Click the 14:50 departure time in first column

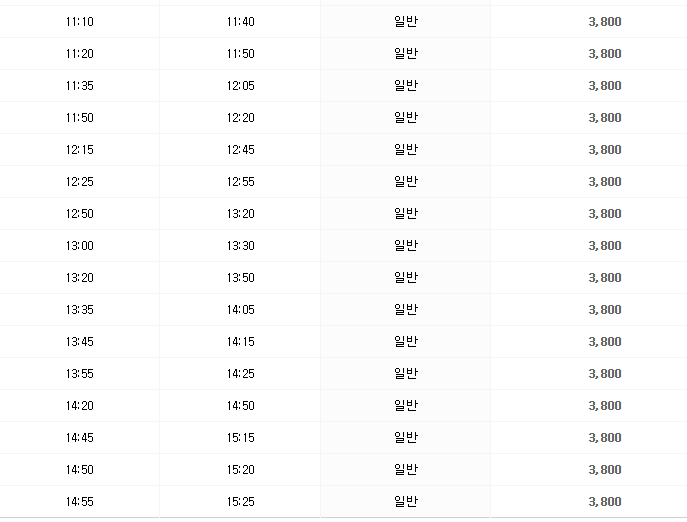click(x=80, y=470)
